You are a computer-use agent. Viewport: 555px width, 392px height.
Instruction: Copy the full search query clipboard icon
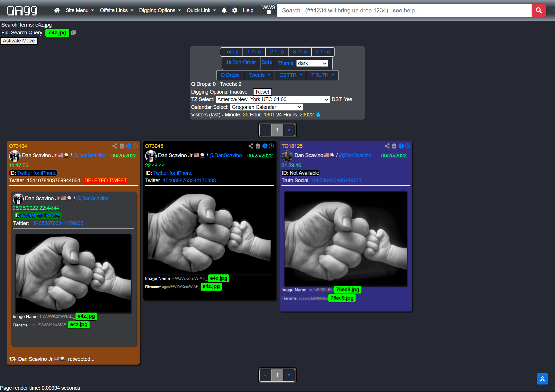pos(73,32)
